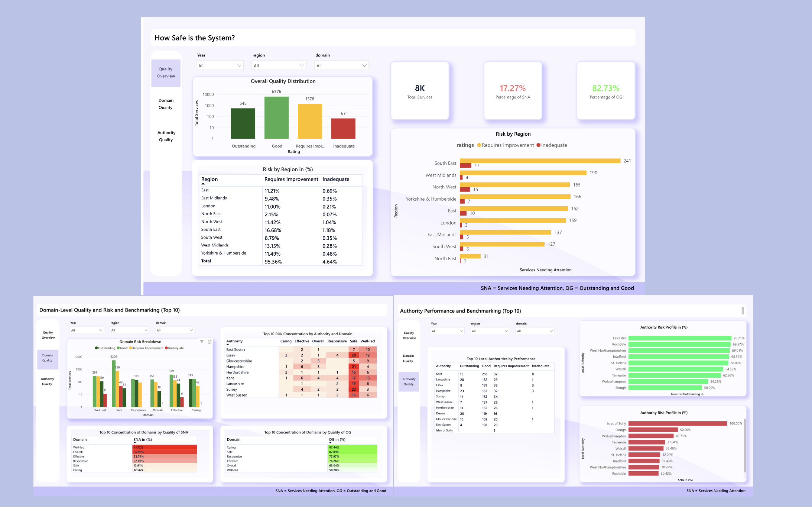The height and width of the screenshot is (507, 812).
Task: Select West Midlands yellow bar labeled 190
Action: (x=523, y=173)
